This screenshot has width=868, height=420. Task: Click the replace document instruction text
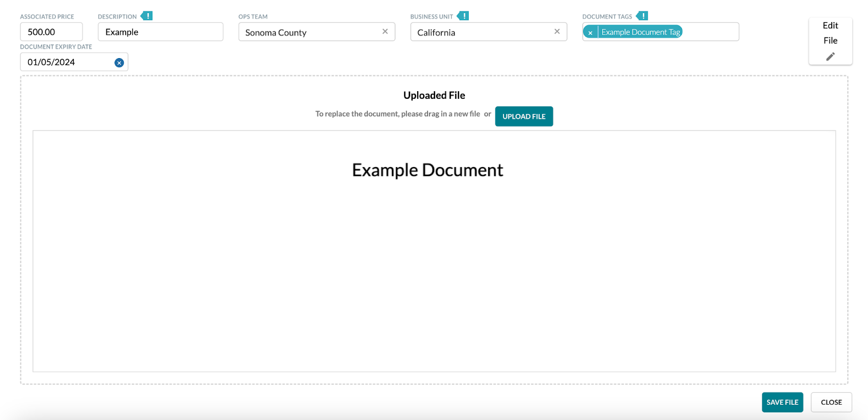click(398, 114)
